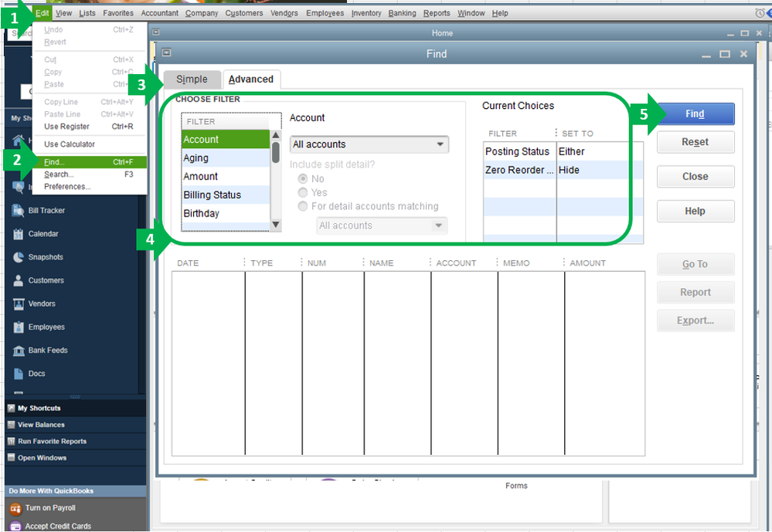Image resolution: width=772 pixels, height=532 pixels.
Task: Open the Inventory menu
Action: coord(366,13)
